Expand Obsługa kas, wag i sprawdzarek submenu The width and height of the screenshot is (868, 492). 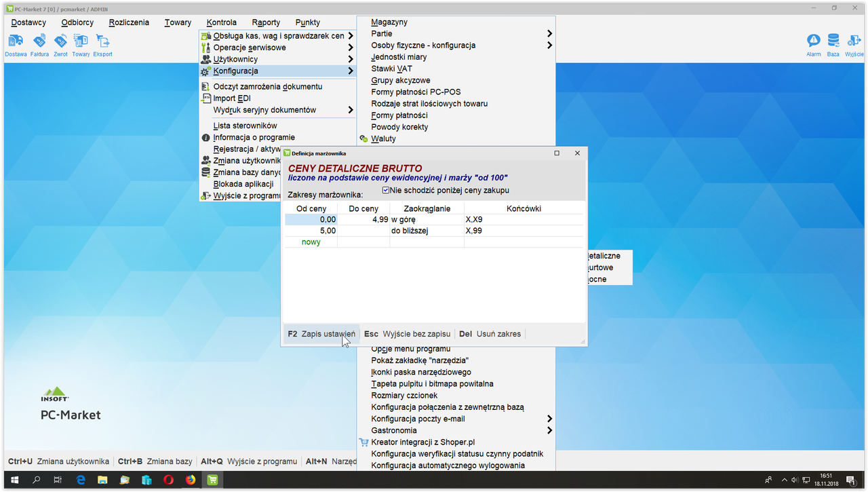pos(277,36)
